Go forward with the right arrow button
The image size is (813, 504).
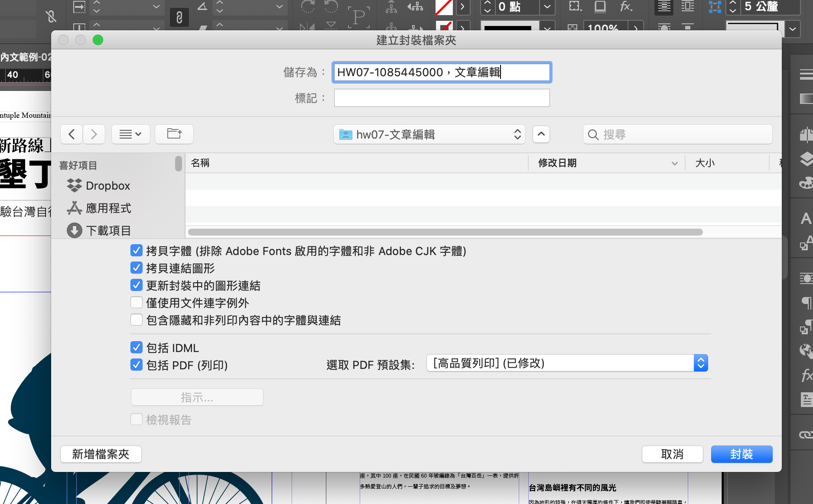click(94, 134)
